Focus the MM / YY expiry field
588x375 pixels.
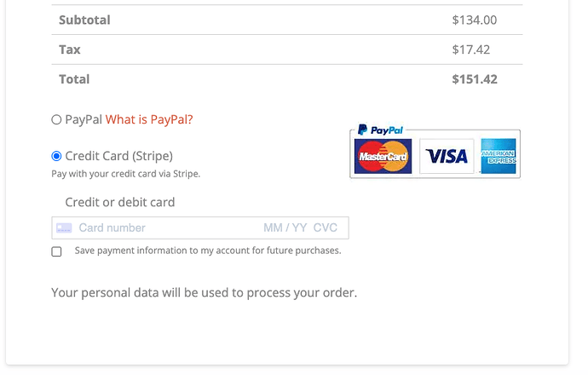[285, 228]
